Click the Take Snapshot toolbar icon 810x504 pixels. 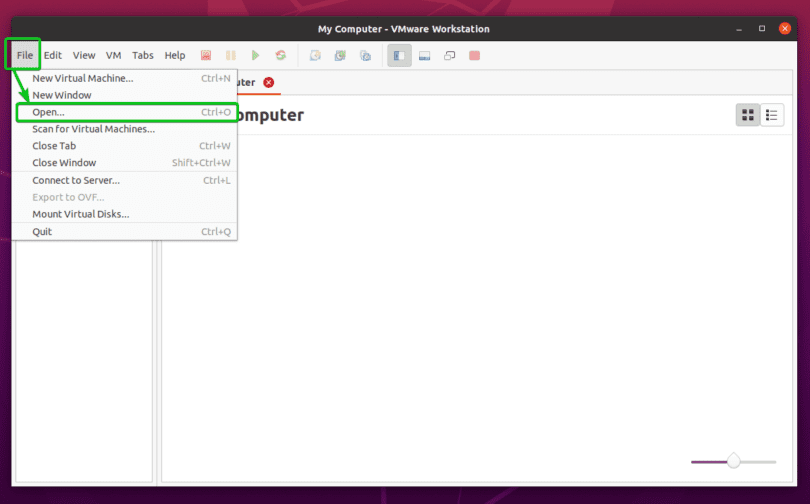(315, 55)
